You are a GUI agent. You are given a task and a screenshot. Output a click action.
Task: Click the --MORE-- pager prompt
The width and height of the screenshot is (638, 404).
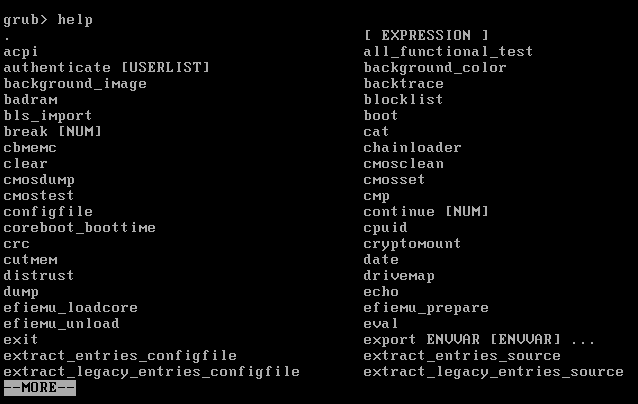pos(39,387)
